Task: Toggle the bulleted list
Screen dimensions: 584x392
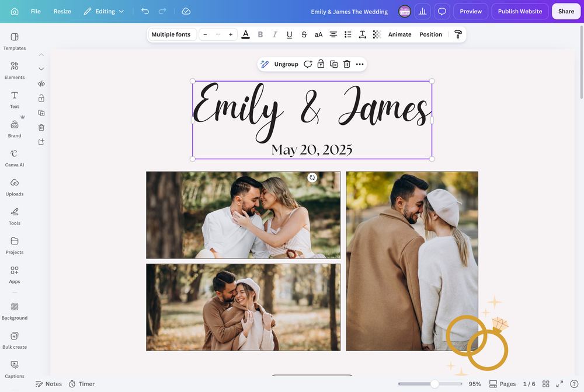Action: coord(348,34)
